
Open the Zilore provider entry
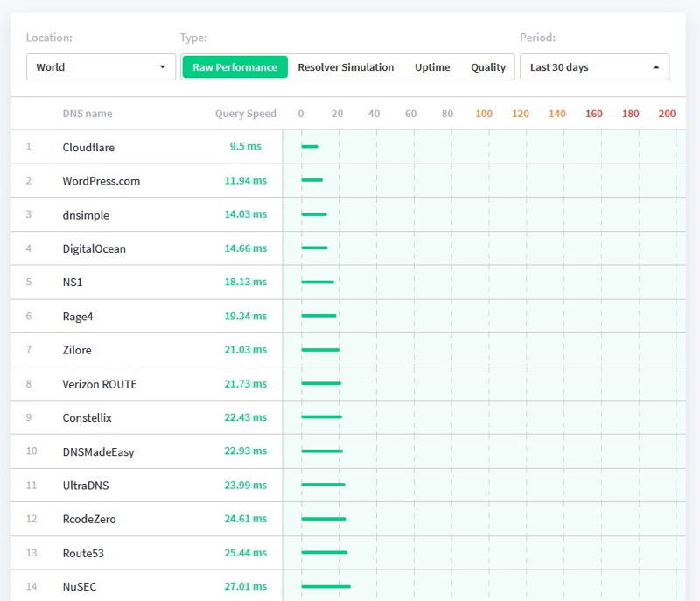click(77, 350)
